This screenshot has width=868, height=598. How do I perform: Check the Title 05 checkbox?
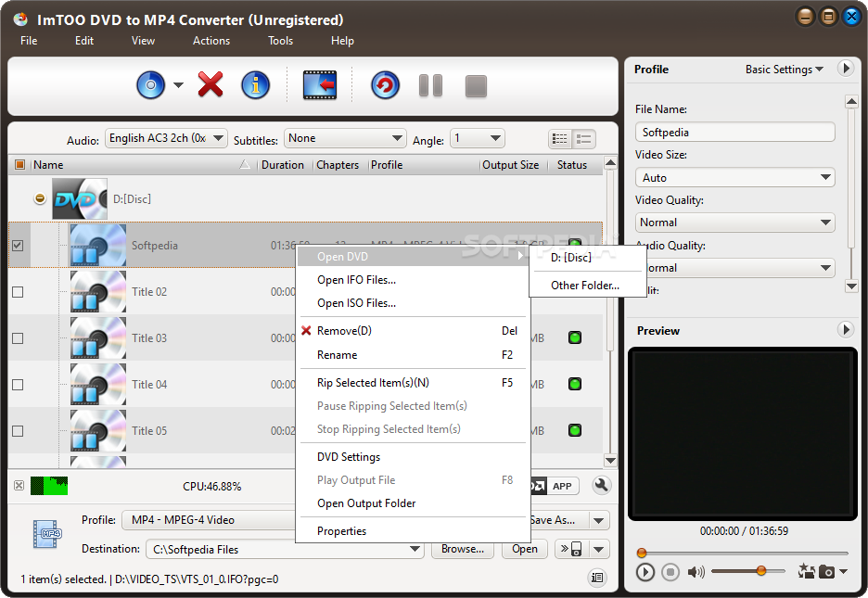pyautogui.click(x=18, y=431)
